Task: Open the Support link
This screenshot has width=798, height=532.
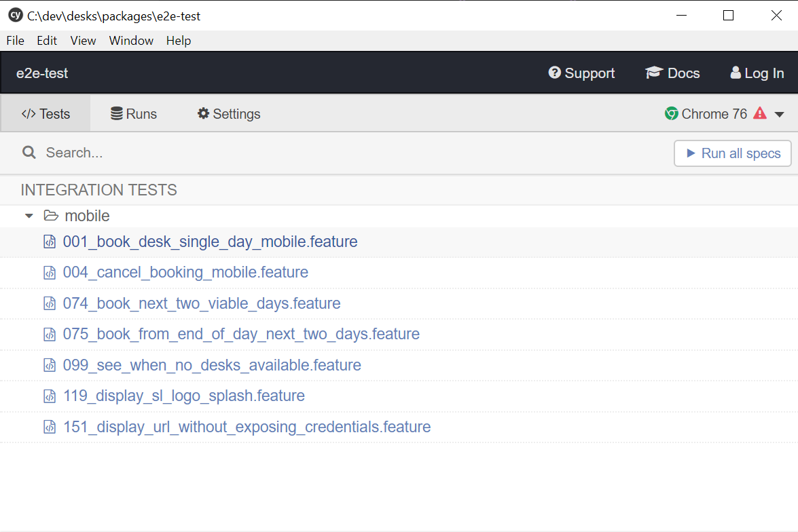Action: [x=581, y=73]
